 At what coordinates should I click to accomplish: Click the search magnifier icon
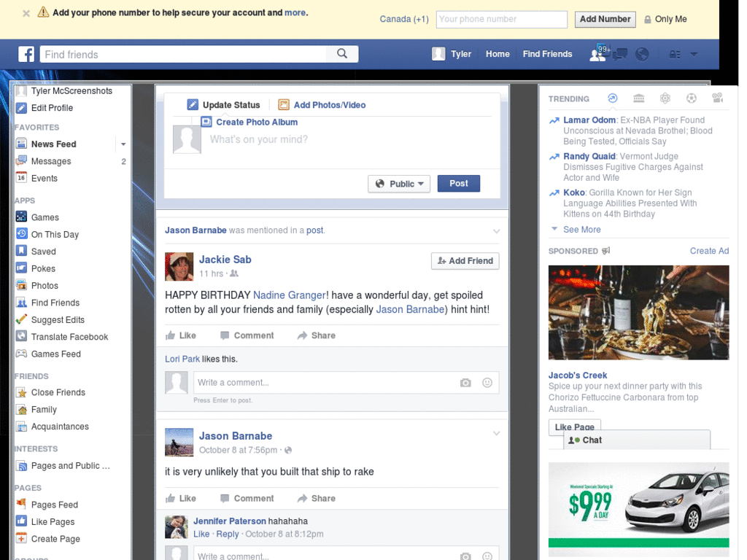[342, 54]
